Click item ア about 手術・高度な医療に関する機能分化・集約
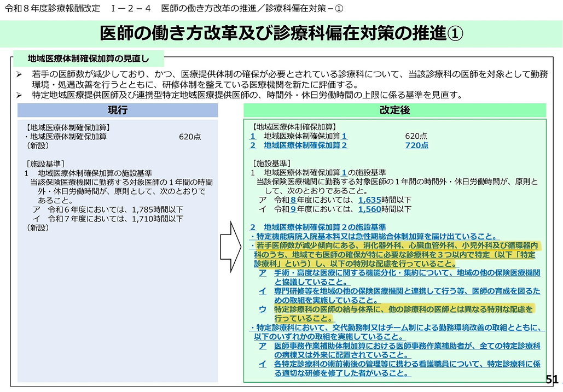The width and height of the screenshot is (563, 392). 399,277
